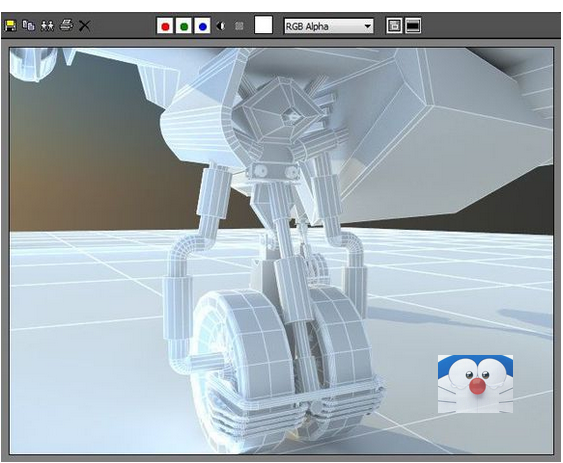Screen dimensions: 563x463
Task: Toggle the blue channel display
Action: [202, 26]
